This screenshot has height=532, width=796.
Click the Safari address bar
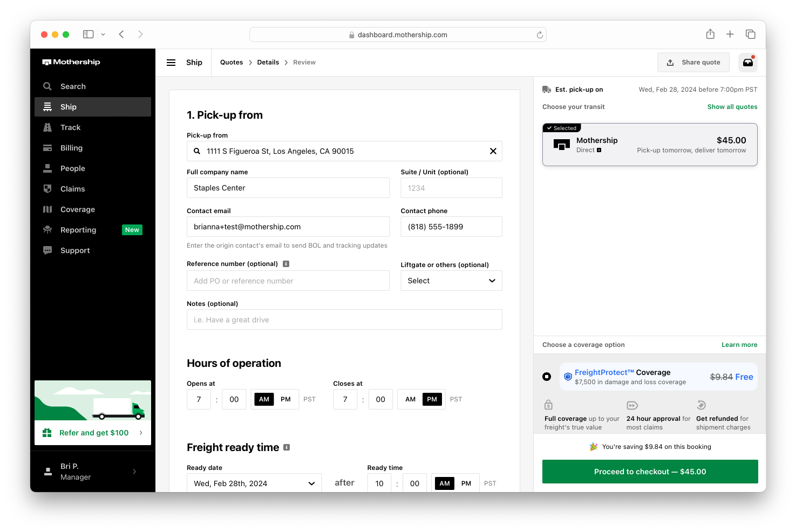pos(398,35)
